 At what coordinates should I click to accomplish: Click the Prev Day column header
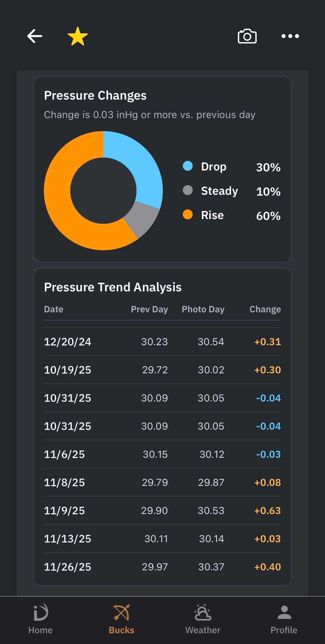pyautogui.click(x=149, y=309)
